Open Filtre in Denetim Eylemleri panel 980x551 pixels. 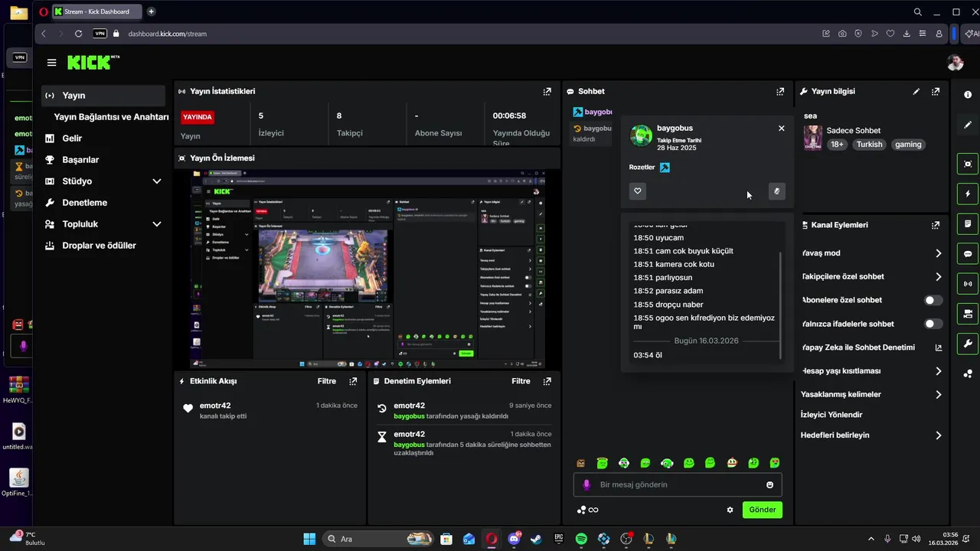(521, 381)
